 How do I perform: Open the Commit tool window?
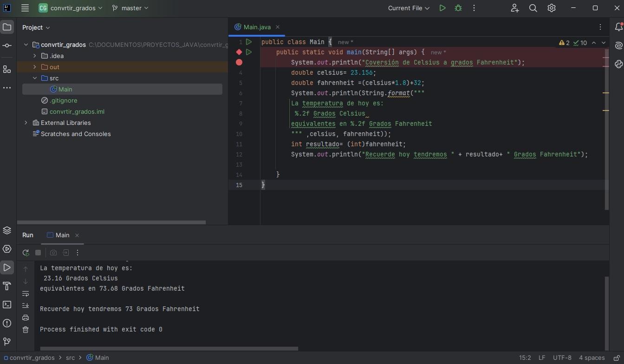[7, 45]
